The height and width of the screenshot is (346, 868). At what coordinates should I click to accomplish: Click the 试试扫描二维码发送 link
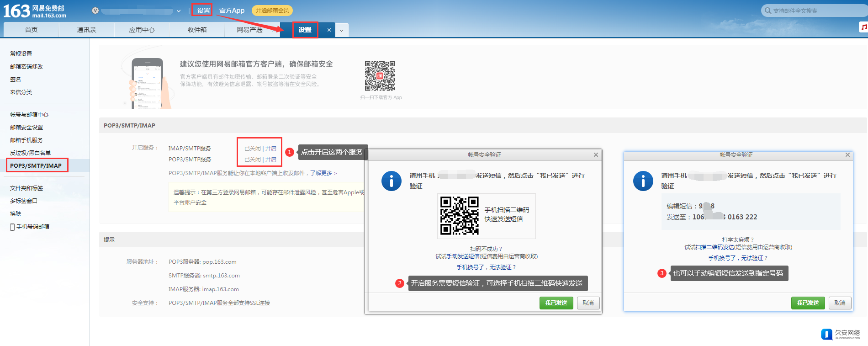click(709, 247)
